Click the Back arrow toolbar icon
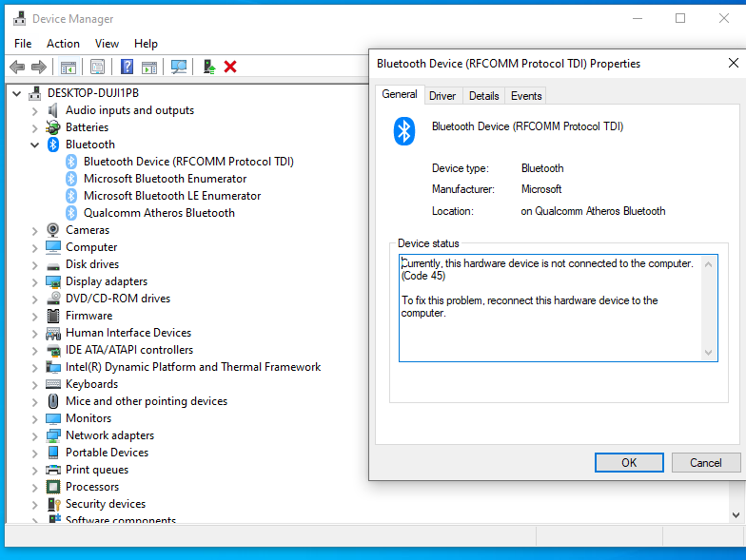746x560 pixels. (17, 67)
